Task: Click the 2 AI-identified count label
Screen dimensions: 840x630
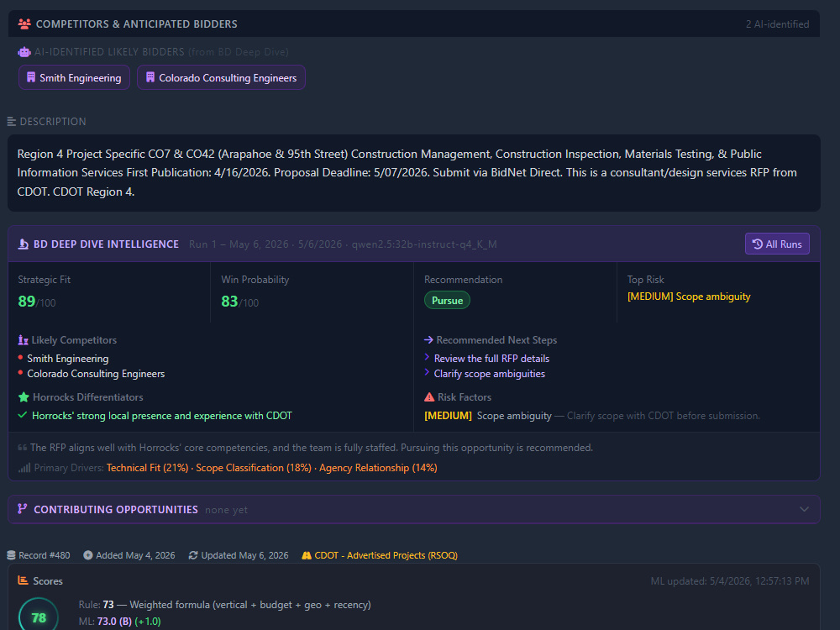Action: coord(777,24)
